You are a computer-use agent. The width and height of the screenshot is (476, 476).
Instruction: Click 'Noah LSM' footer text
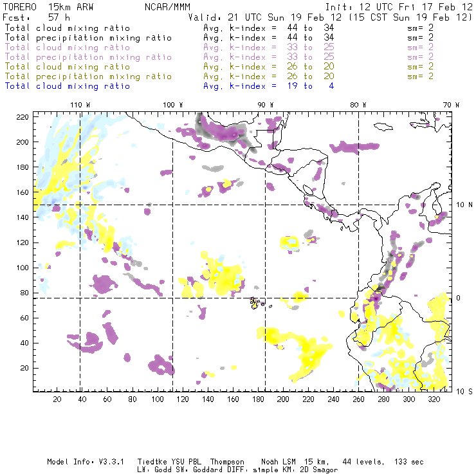279,462
